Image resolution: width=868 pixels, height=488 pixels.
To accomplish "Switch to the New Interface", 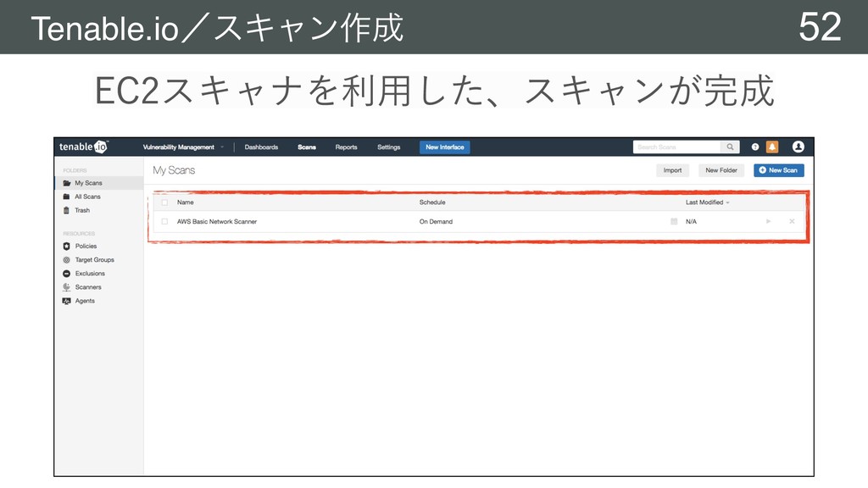I will [444, 147].
